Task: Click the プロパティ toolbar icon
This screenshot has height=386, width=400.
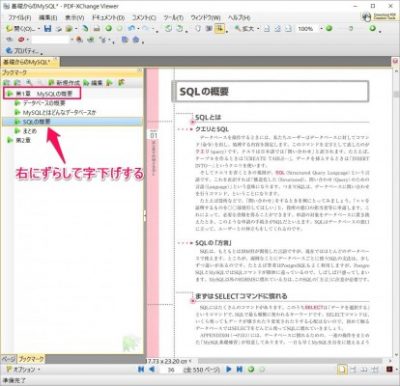Action: [x=22, y=51]
